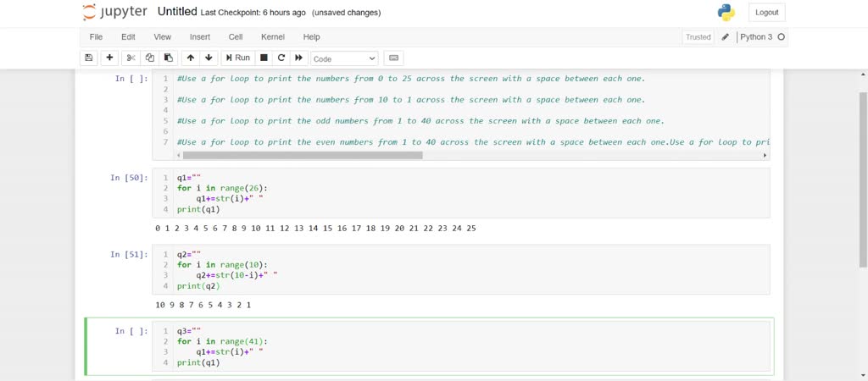Paste cells below icon
Screen dimensions: 868x381
[169, 58]
